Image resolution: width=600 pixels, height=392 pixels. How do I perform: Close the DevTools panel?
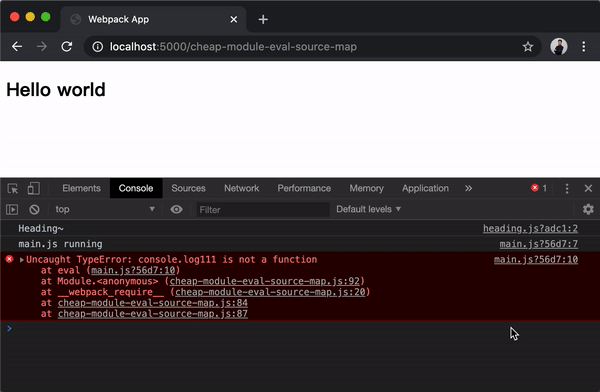(x=588, y=188)
